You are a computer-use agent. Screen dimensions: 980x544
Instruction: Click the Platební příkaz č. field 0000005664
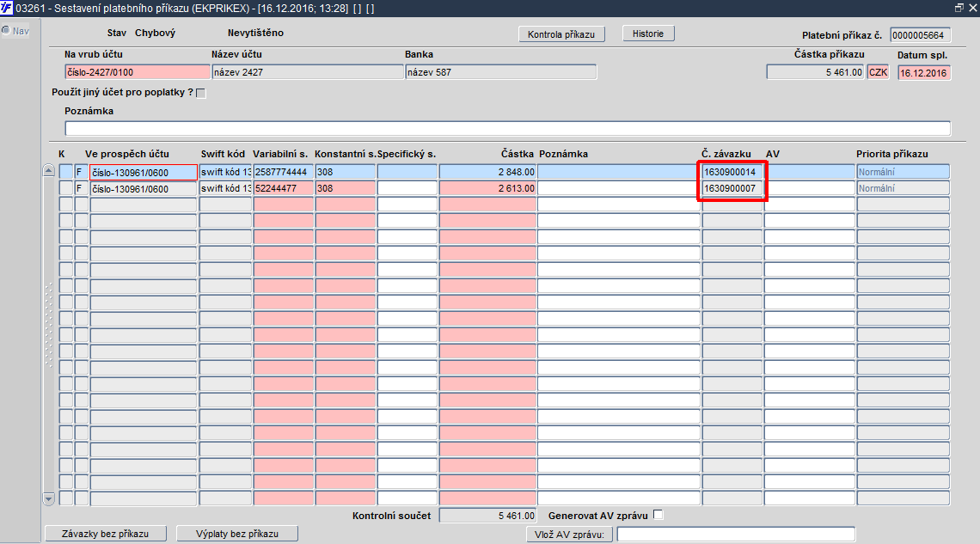920,35
